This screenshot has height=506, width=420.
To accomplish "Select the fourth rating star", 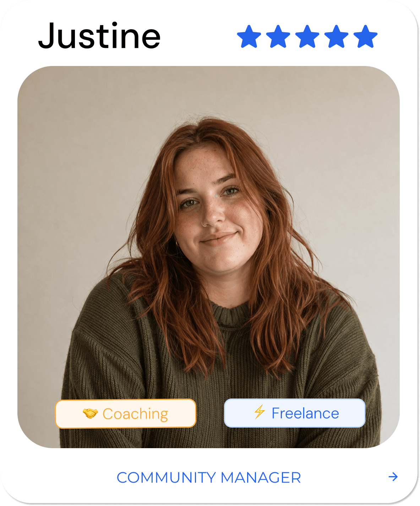I will (x=336, y=37).
